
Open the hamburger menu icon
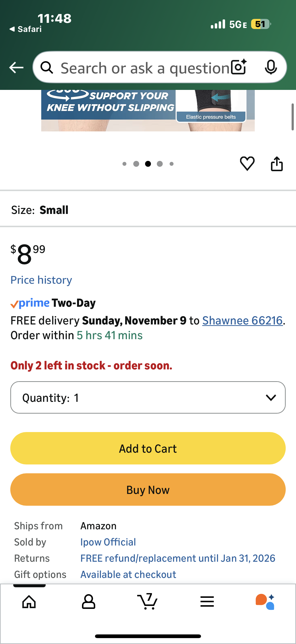coord(207,602)
